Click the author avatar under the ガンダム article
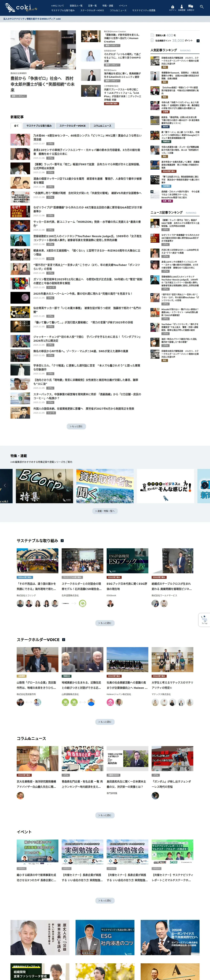 point(155,795)
